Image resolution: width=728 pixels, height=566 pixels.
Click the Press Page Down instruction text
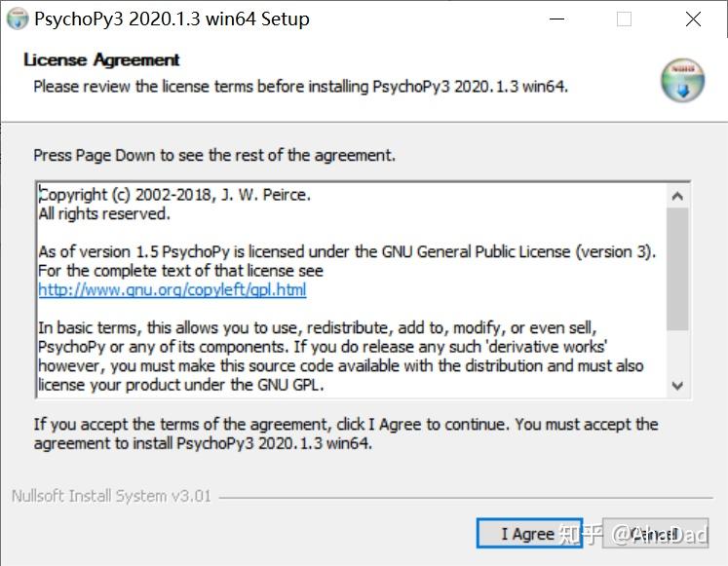[x=214, y=155]
